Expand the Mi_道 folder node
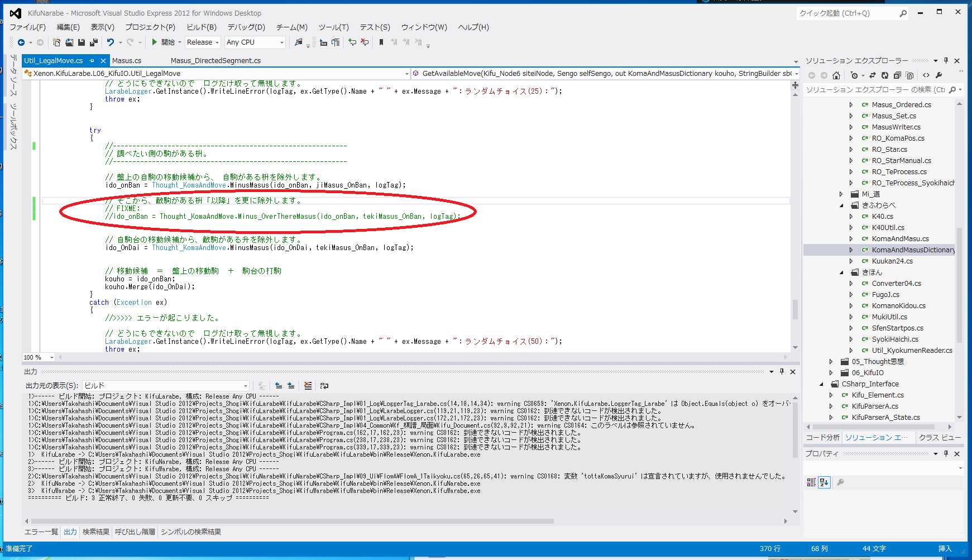Screen dimensions: 972x560 point(841,194)
